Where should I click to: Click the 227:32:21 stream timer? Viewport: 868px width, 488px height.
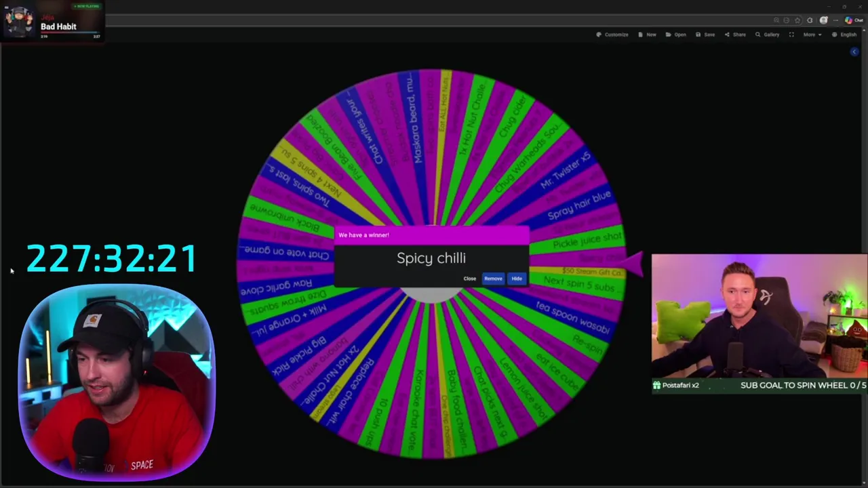[x=111, y=259]
